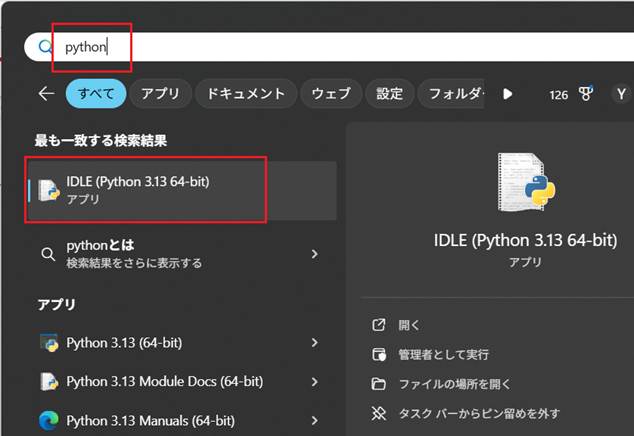
Task: Open the Y account avatar
Action: (621, 94)
